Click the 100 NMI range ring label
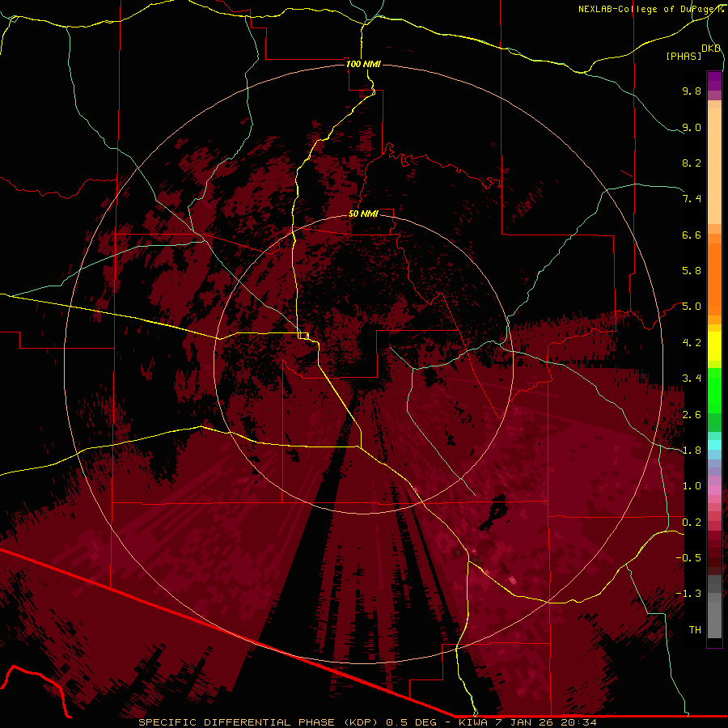 coord(363,64)
